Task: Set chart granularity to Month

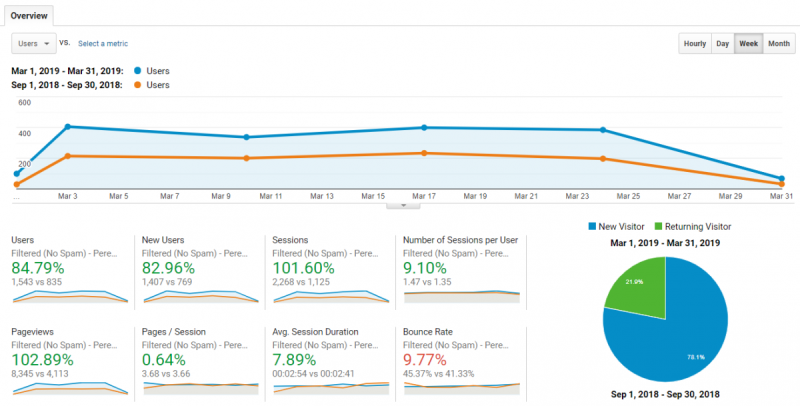Action: (777, 44)
